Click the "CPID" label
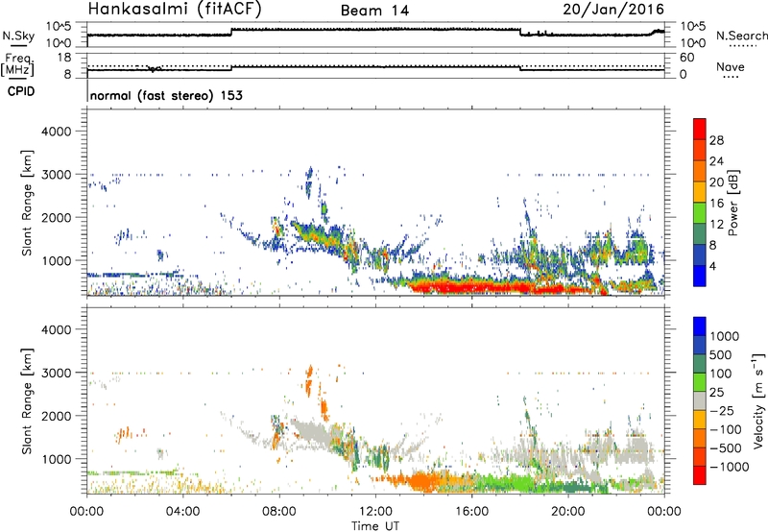This screenshot has width=768, height=532. [21, 91]
